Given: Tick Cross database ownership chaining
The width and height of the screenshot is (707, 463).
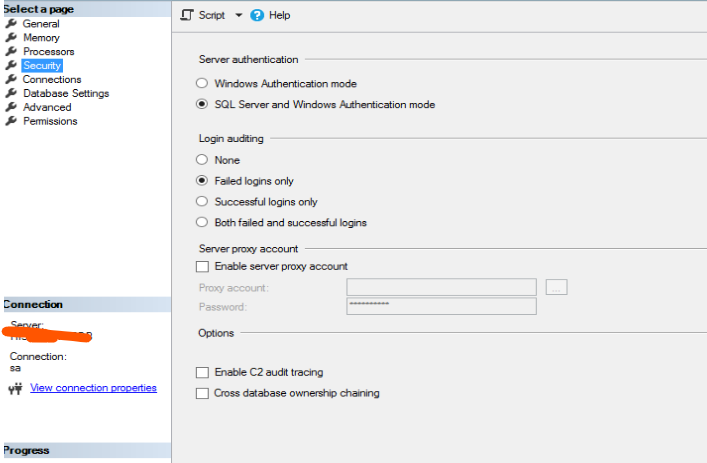Looking at the screenshot, I should [x=202, y=393].
